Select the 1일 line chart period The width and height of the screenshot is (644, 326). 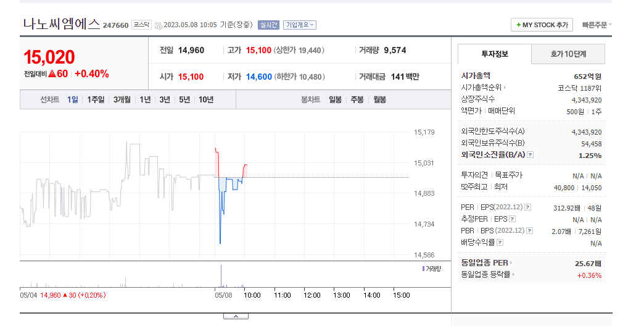pyautogui.click(x=73, y=99)
